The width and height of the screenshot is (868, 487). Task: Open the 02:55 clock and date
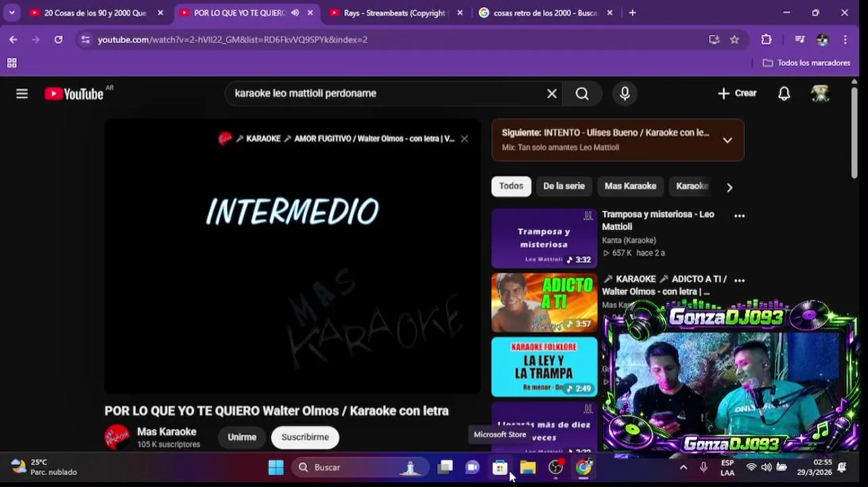pos(815,467)
